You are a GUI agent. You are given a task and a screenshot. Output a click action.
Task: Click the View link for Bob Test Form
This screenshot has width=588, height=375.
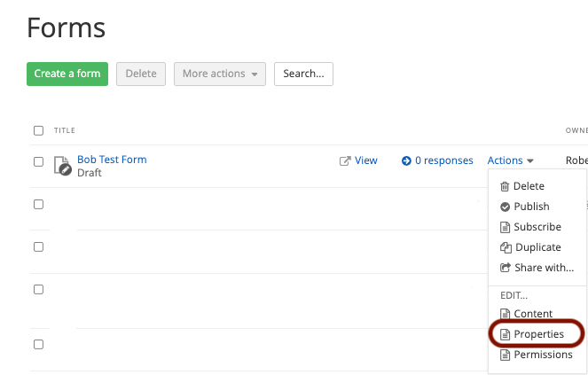(x=366, y=160)
